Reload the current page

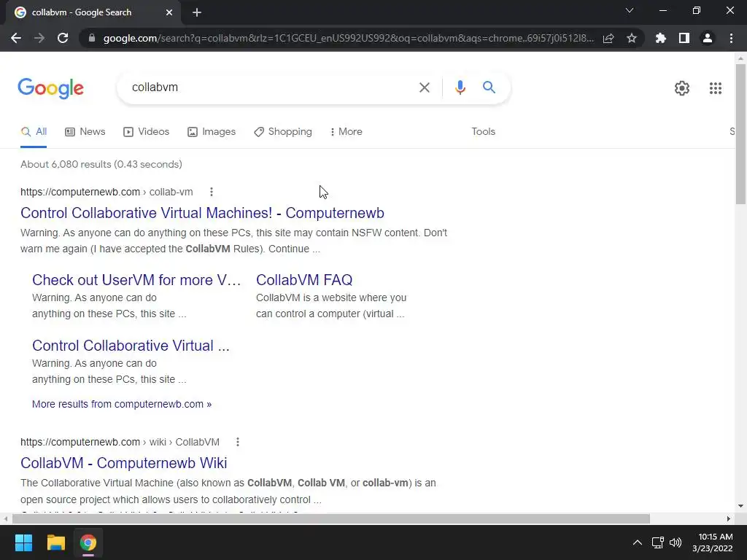point(63,38)
